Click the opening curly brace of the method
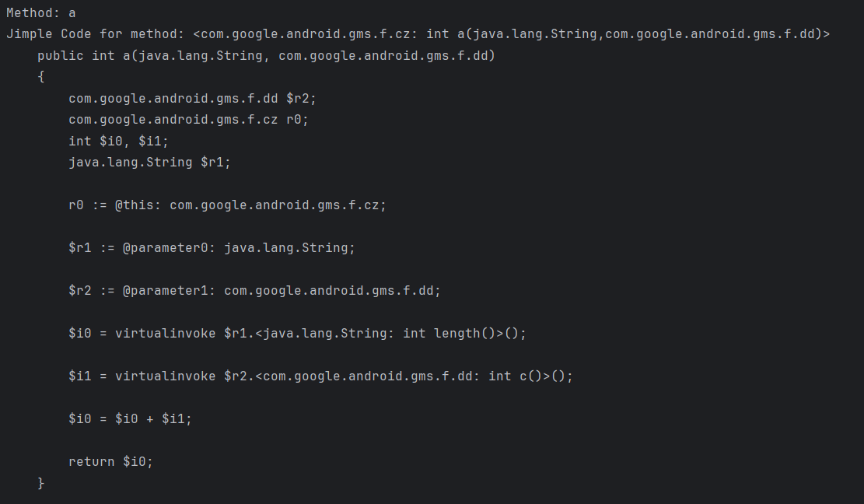This screenshot has width=864, height=504. click(x=41, y=77)
